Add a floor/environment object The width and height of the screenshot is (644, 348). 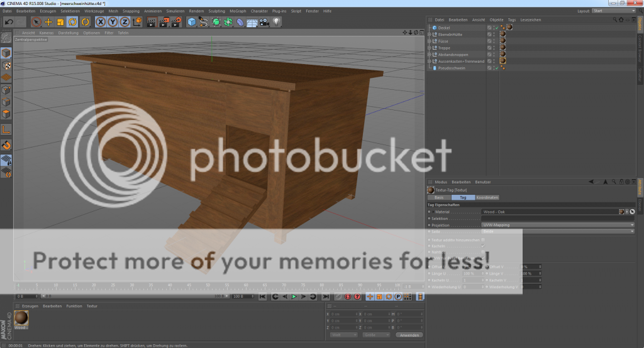click(252, 22)
